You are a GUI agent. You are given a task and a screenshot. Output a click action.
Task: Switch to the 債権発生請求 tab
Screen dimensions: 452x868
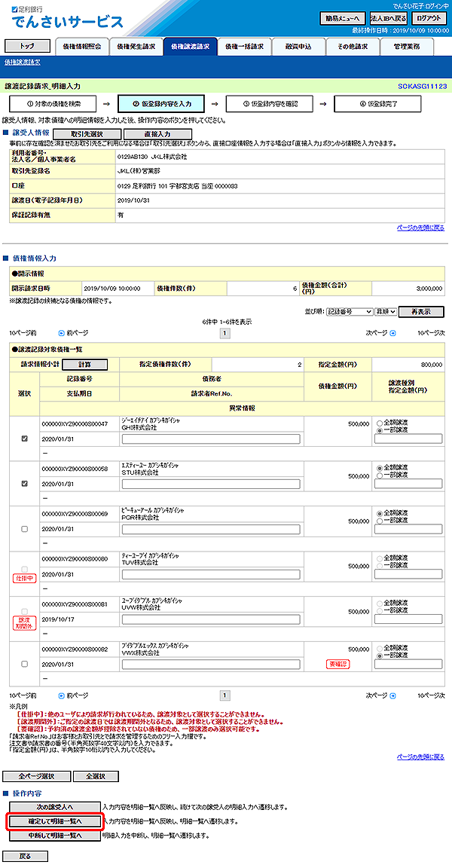coord(136,47)
